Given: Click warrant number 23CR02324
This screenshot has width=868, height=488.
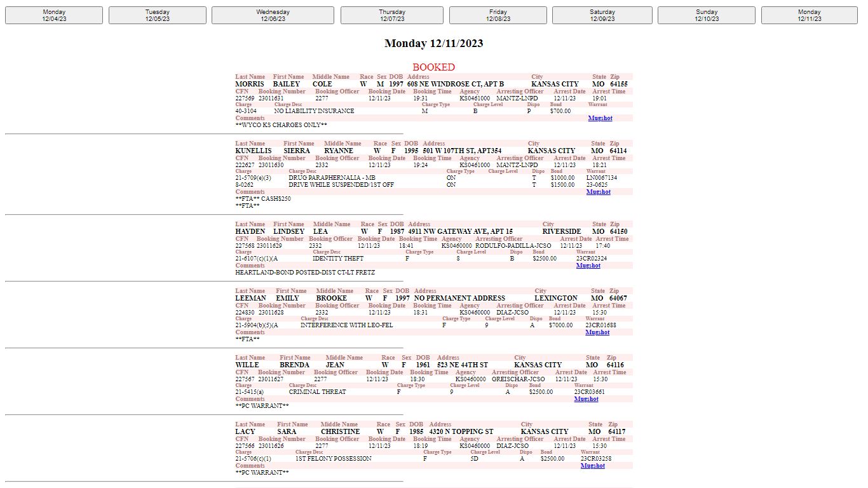Looking at the screenshot, I should pos(592,259).
